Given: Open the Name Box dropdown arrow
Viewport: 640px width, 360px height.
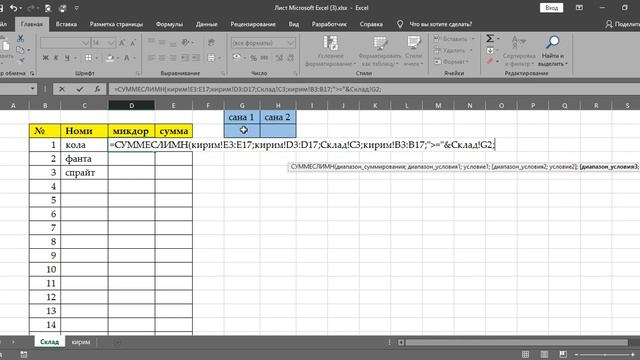Looking at the screenshot, I should click(32, 89).
